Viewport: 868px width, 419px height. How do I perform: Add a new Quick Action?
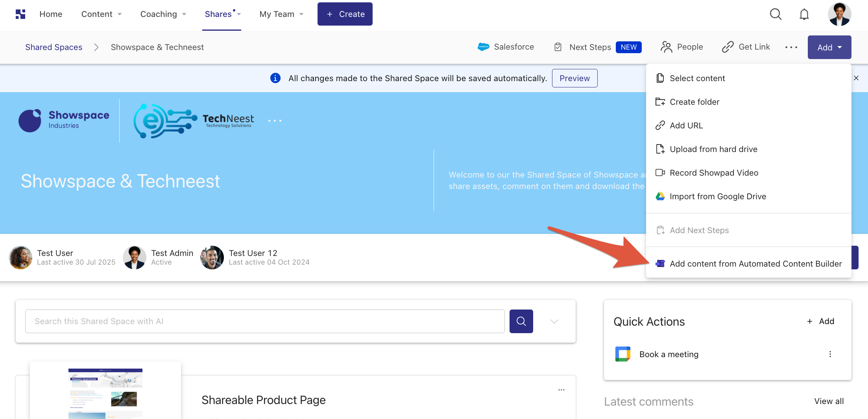tap(821, 321)
